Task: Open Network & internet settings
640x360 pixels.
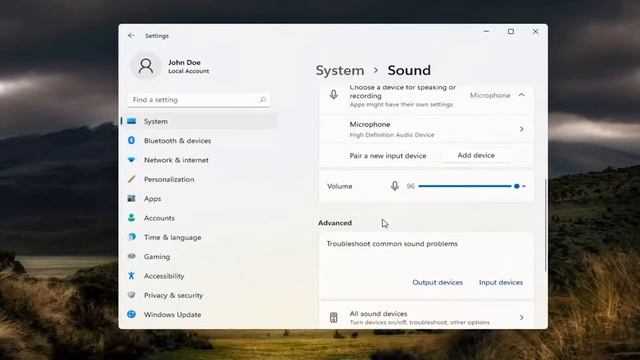Action: click(x=176, y=160)
